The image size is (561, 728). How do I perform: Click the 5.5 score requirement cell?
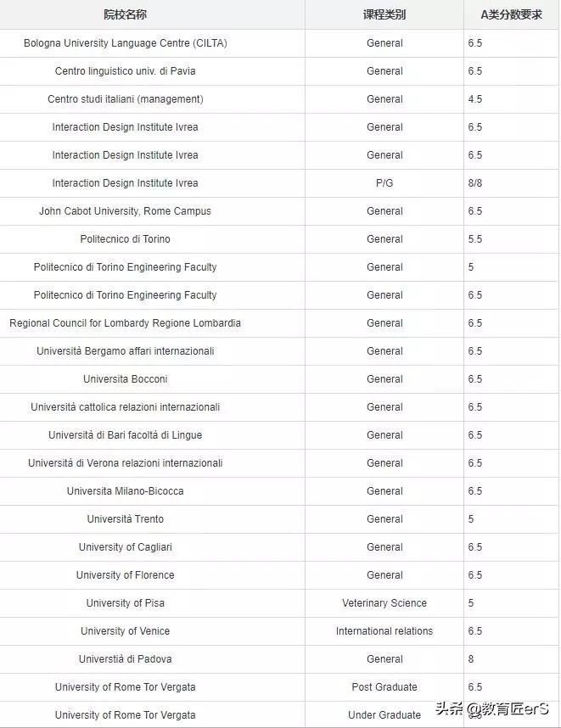point(475,239)
